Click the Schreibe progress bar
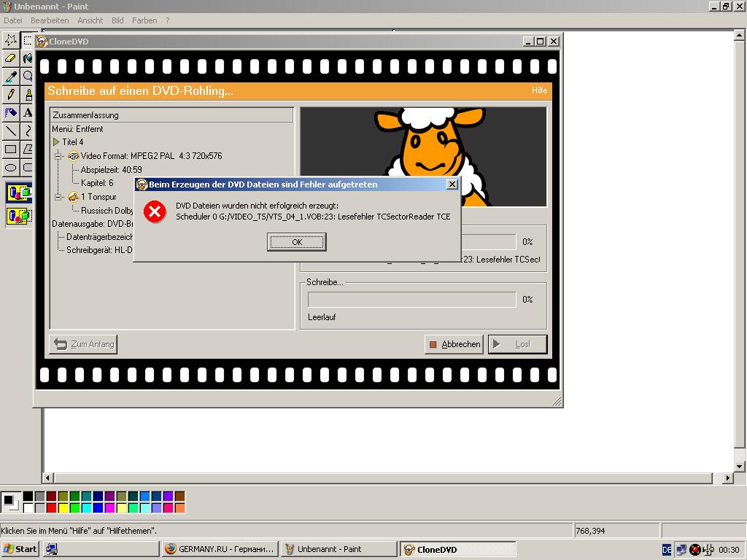Image resolution: width=747 pixels, height=560 pixels. [411, 300]
